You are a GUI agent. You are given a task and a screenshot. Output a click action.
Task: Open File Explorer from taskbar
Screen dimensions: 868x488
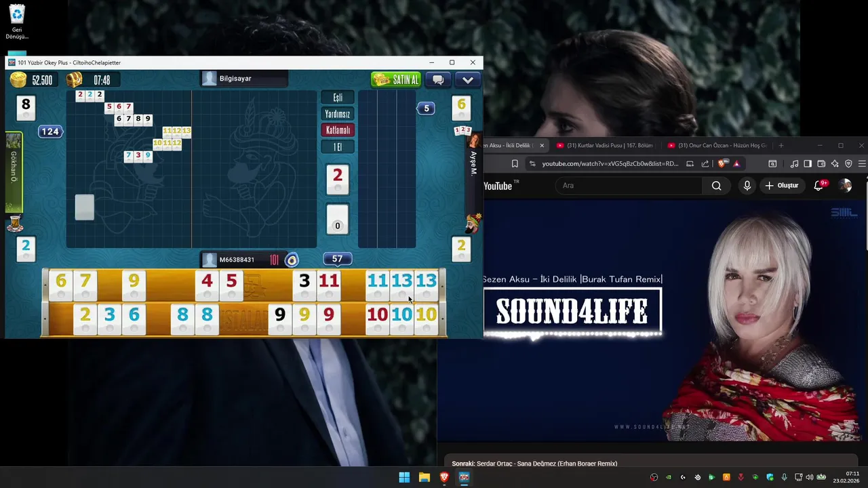(x=425, y=477)
